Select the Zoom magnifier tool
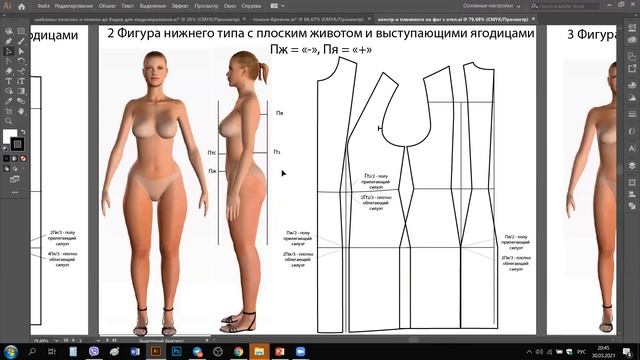The width and height of the screenshot is (640, 360). [x=9, y=121]
